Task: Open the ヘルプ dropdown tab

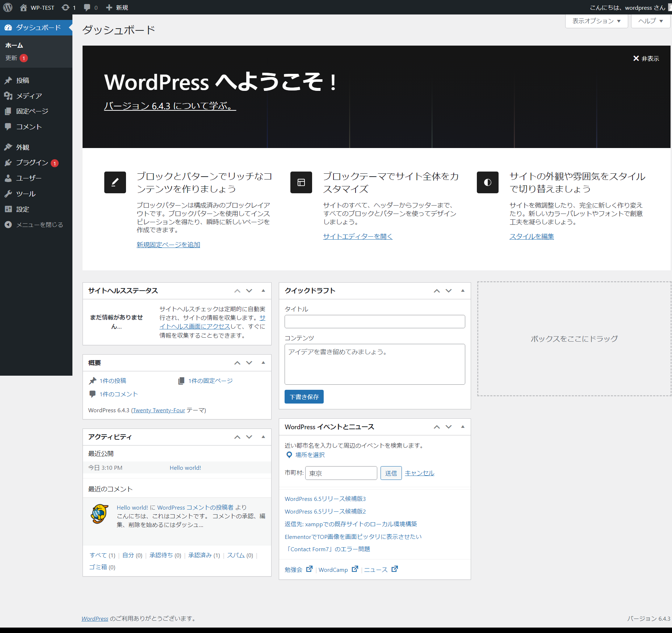Action: pos(650,21)
